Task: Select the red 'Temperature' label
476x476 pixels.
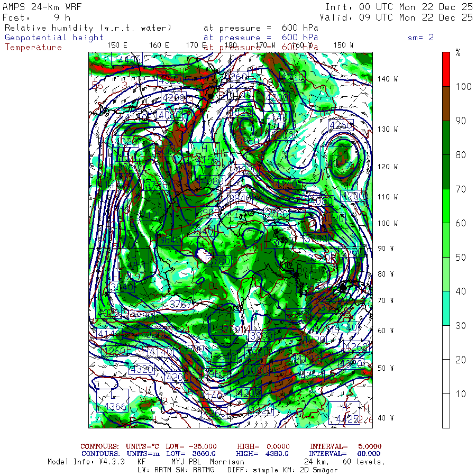Action: (x=33, y=48)
